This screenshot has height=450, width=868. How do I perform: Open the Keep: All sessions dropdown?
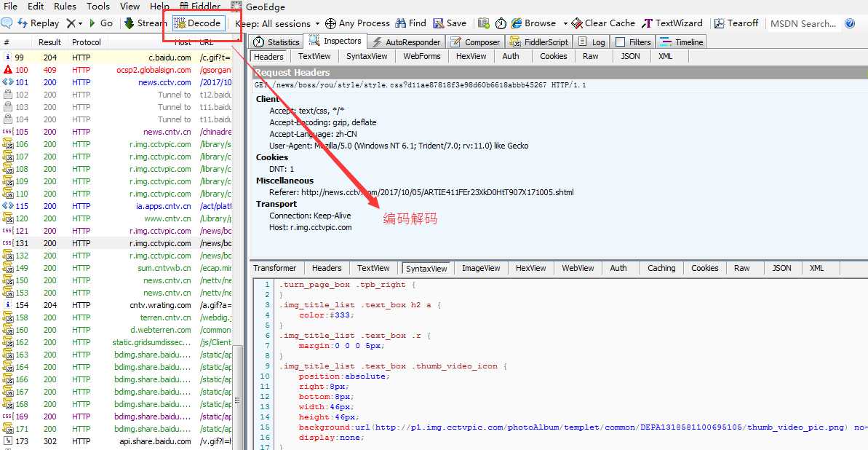coord(277,23)
